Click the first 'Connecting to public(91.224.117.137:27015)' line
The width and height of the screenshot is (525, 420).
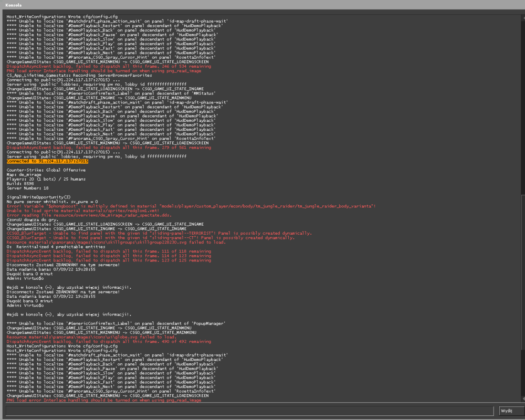coord(64,80)
